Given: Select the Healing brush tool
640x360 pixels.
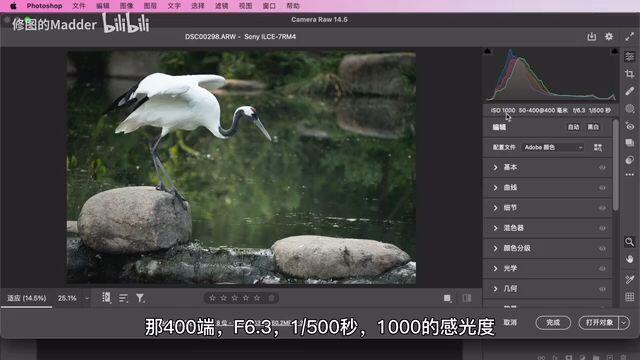Looking at the screenshot, I should pos(629,91).
